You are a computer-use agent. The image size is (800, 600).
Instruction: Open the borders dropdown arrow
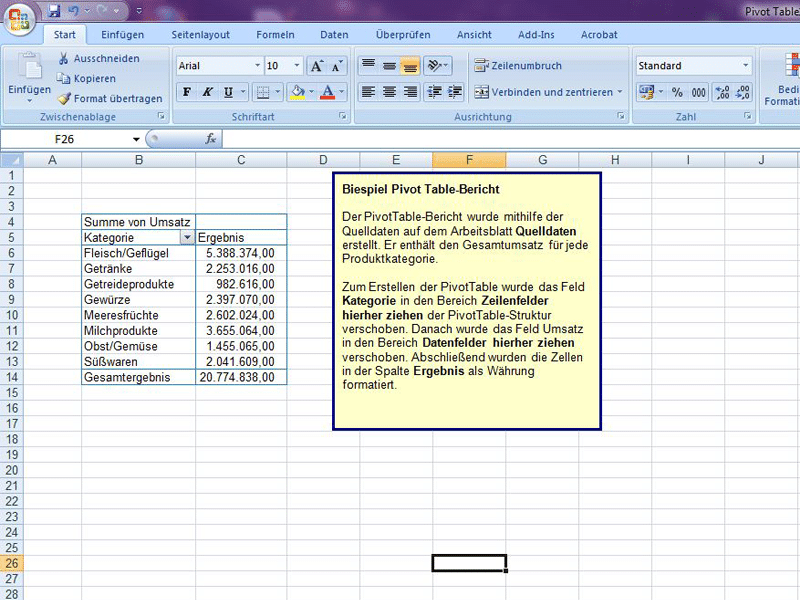[278, 92]
